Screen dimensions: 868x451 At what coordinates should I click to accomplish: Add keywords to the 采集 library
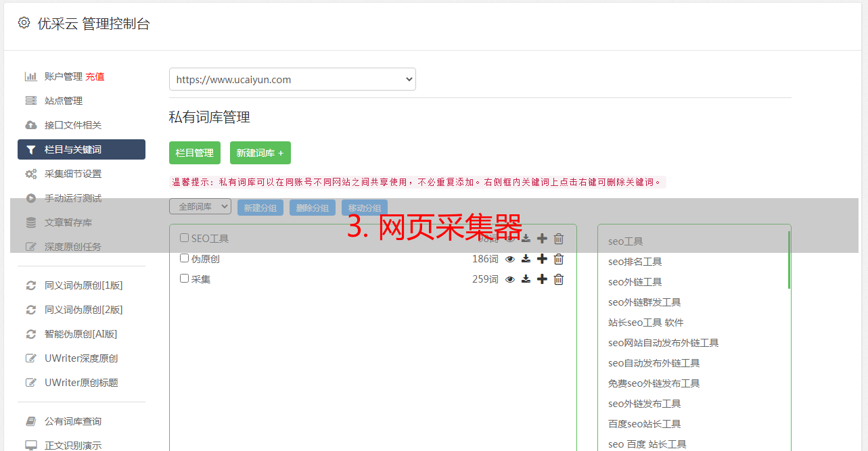click(x=542, y=279)
